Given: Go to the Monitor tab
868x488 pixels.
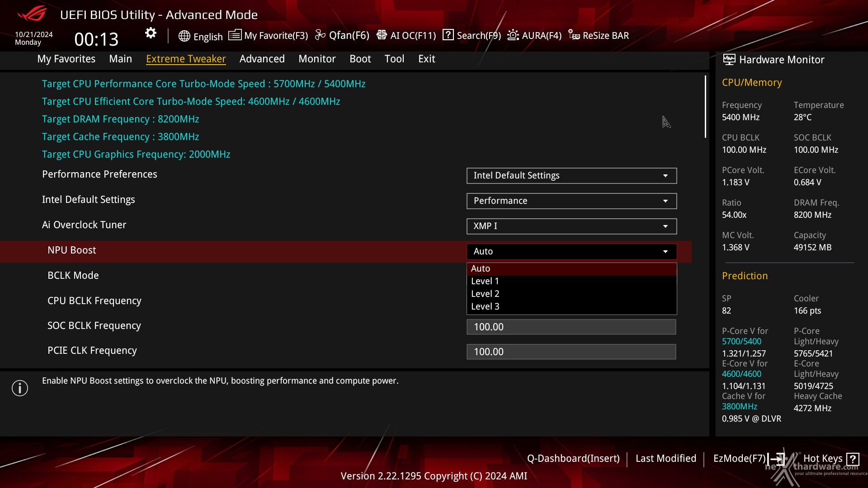Looking at the screenshot, I should pyautogui.click(x=317, y=59).
